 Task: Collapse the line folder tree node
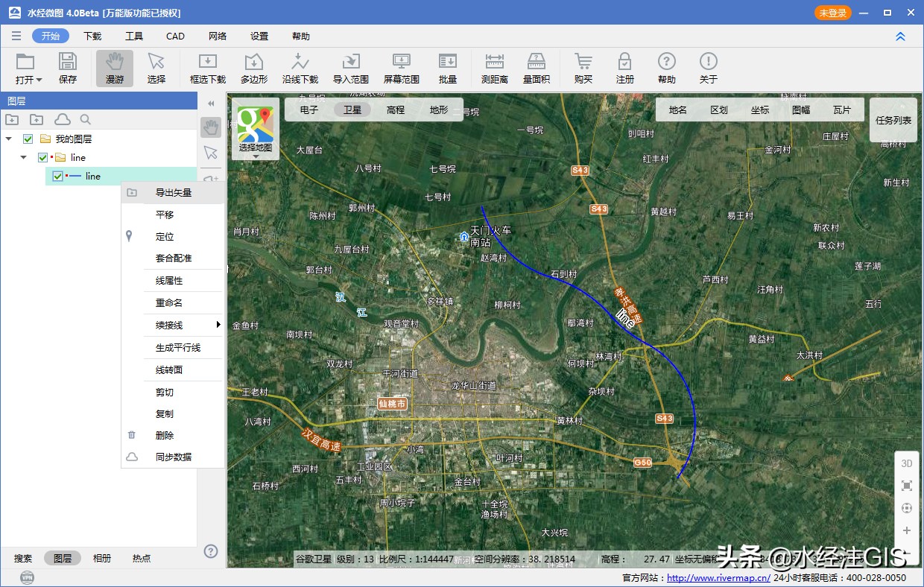click(24, 157)
